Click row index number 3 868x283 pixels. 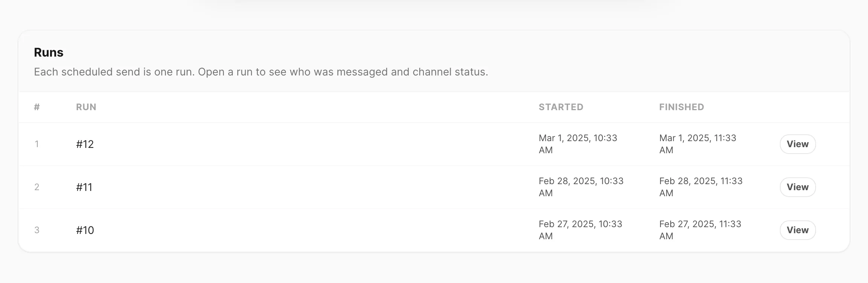pyautogui.click(x=37, y=230)
